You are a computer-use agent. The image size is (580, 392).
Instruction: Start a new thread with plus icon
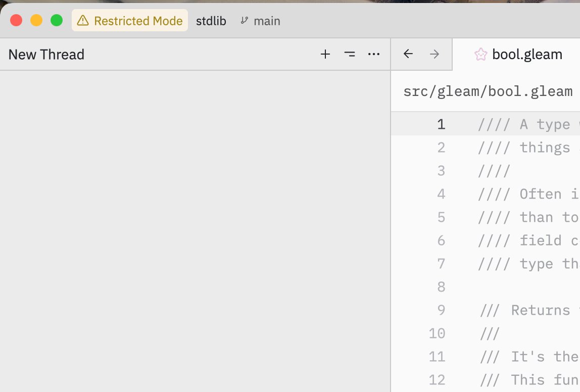coord(325,55)
